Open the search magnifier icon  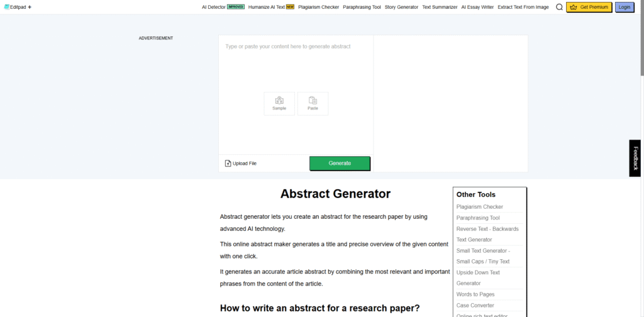pos(559,8)
